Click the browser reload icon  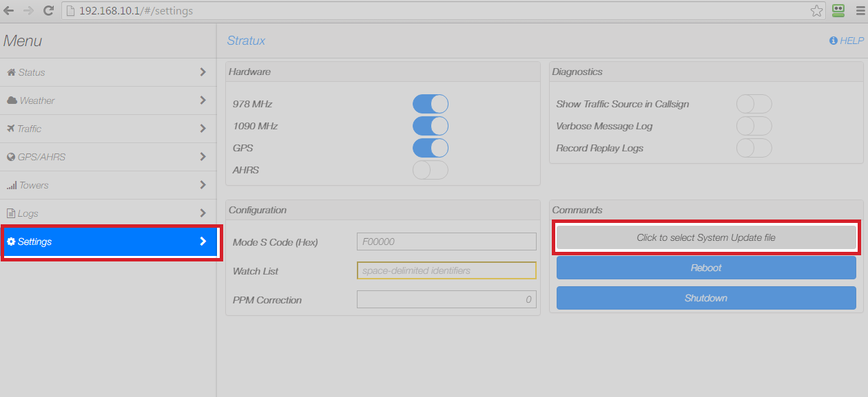[48, 10]
